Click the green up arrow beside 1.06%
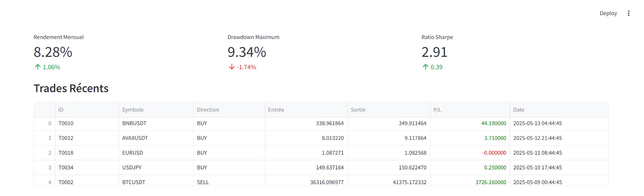The image size is (644, 196). point(38,67)
